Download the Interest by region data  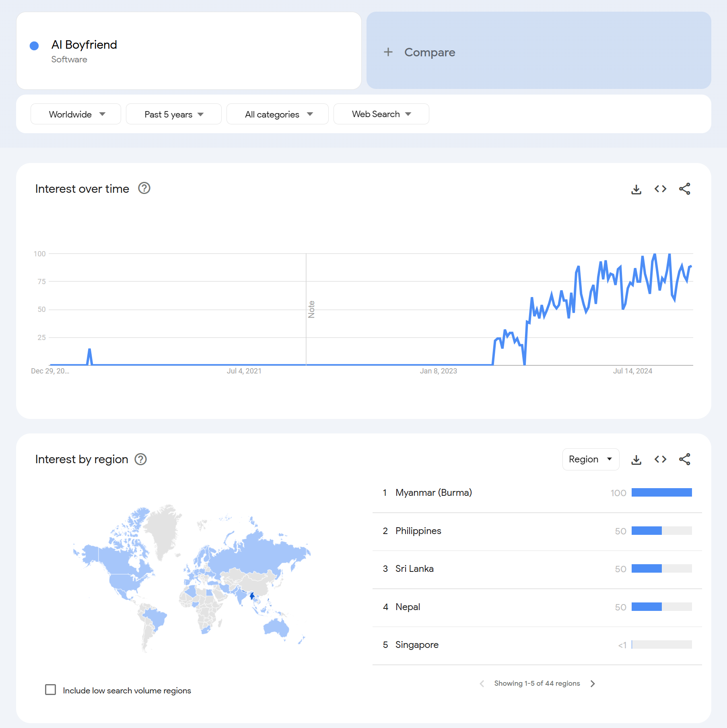pos(636,460)
